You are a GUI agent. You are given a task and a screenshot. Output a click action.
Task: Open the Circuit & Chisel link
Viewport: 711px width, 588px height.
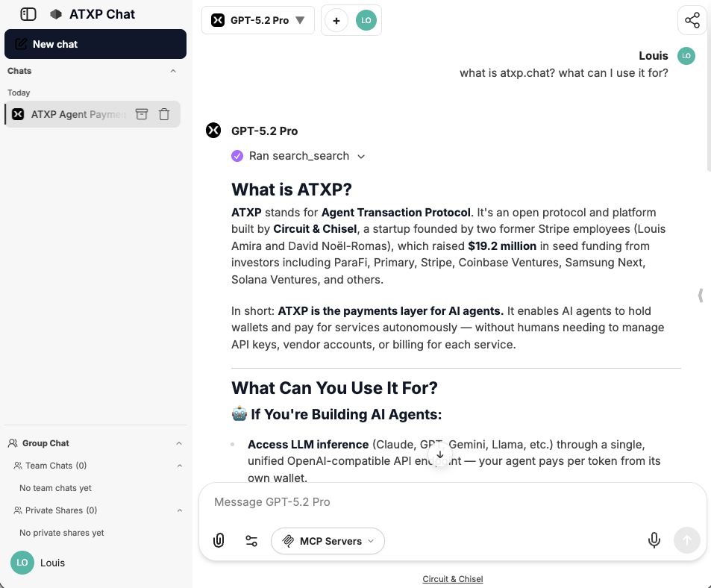pyautogui.click(x=452, y=578)
